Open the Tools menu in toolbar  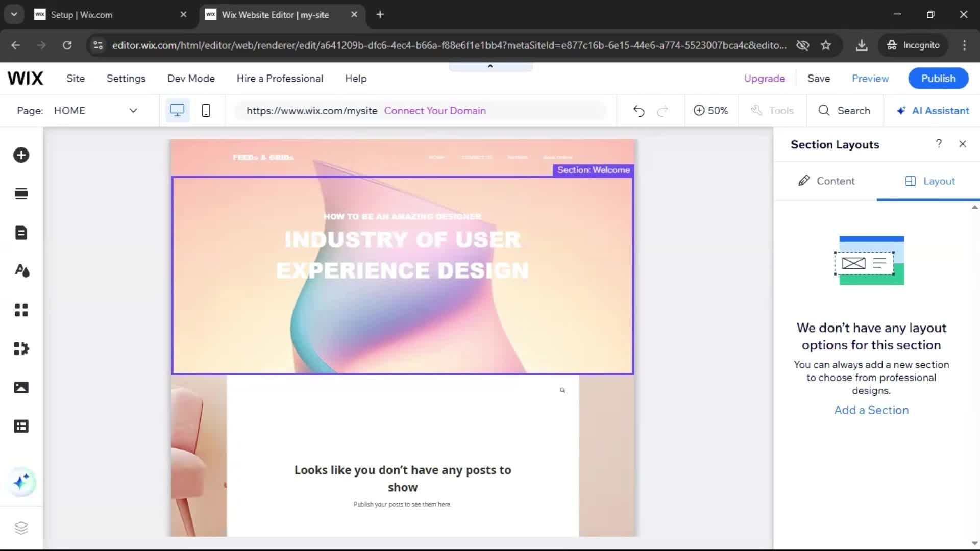[773, 111]
